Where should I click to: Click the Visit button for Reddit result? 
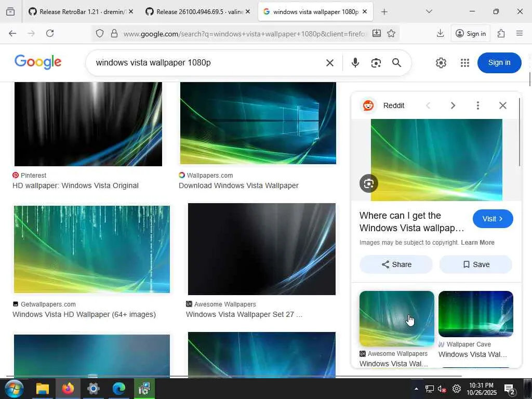493,219
